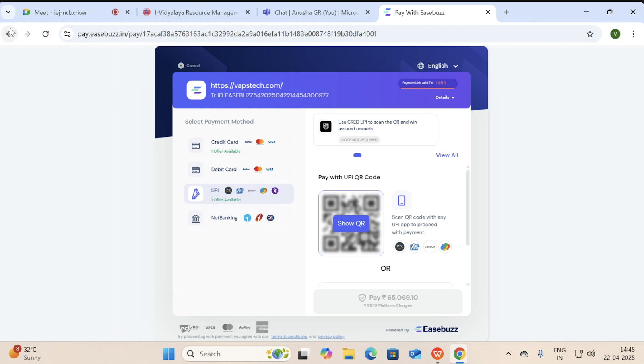Open a new browser tab
644x364 pixels.
tap(506, 12)
